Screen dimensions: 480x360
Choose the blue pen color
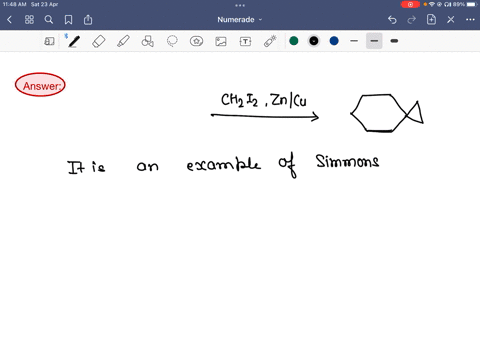click(334, 41)
